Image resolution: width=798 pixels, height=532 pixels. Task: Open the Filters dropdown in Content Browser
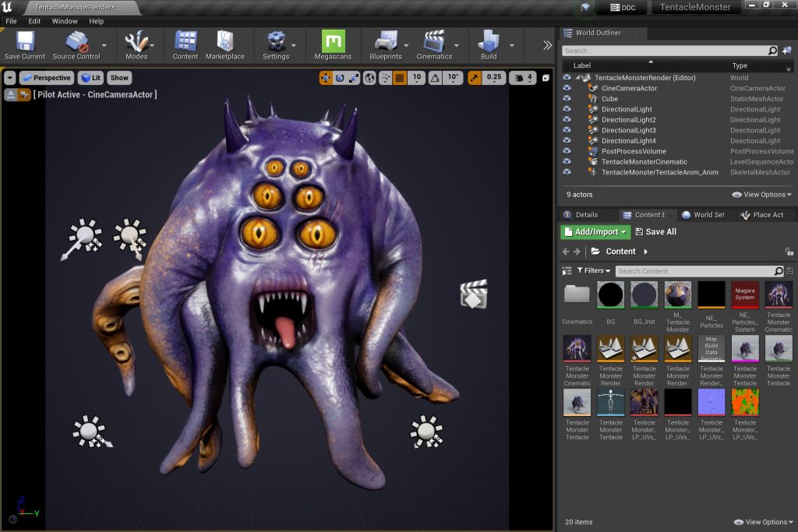pos(594,271)
